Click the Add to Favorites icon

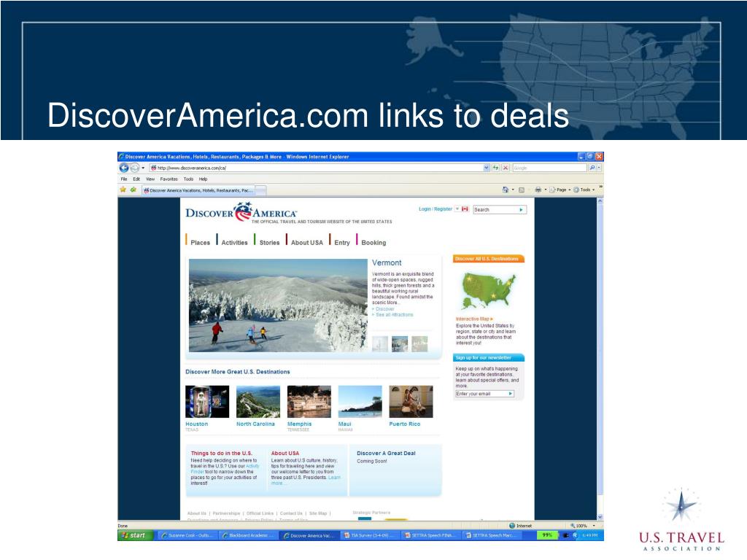pyautogui.click(x=133, y=190)
